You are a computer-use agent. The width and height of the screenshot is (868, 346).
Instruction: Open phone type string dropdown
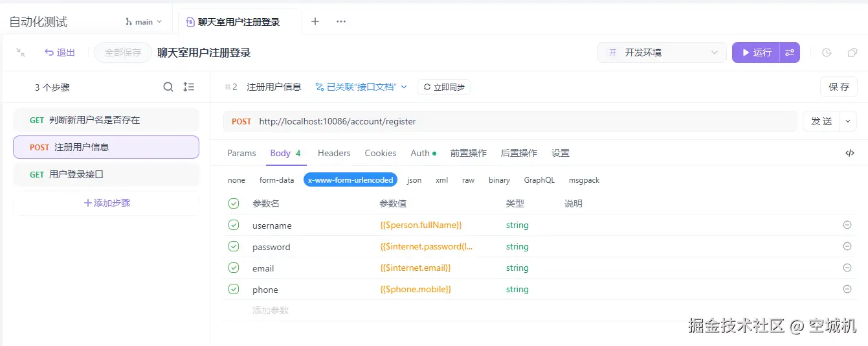coord(517,289)
